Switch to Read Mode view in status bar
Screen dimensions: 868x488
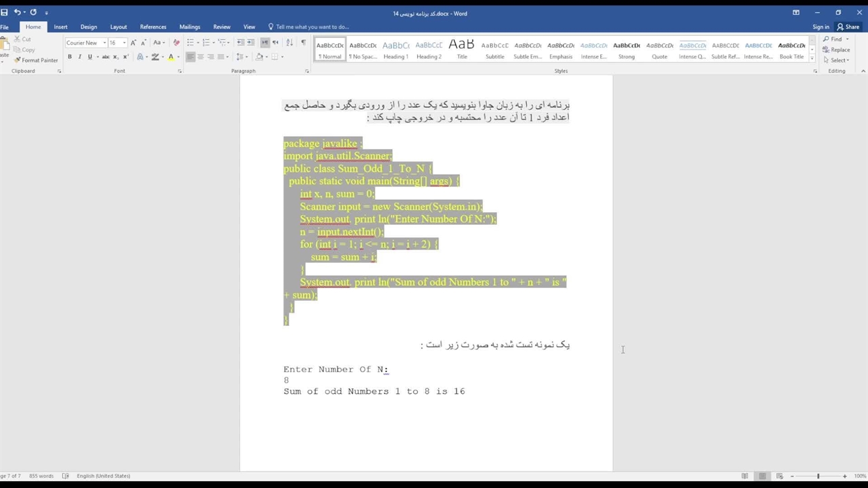[745, 476]
